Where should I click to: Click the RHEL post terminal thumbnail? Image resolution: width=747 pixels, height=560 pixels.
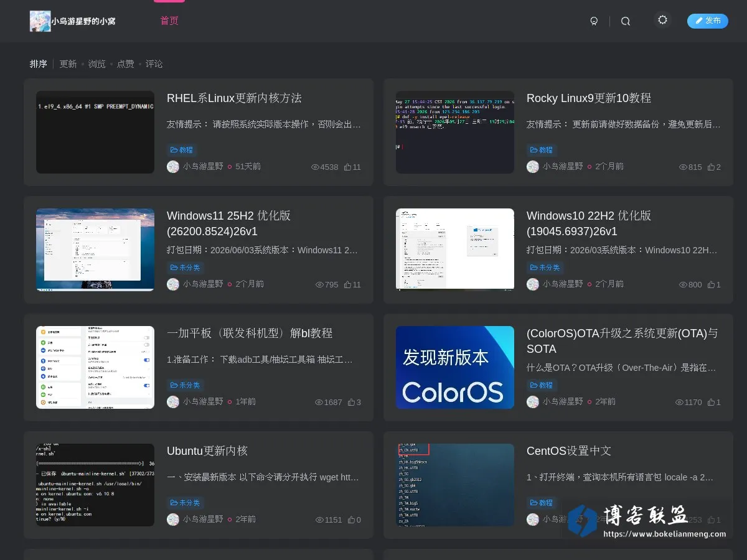point(95,132)
